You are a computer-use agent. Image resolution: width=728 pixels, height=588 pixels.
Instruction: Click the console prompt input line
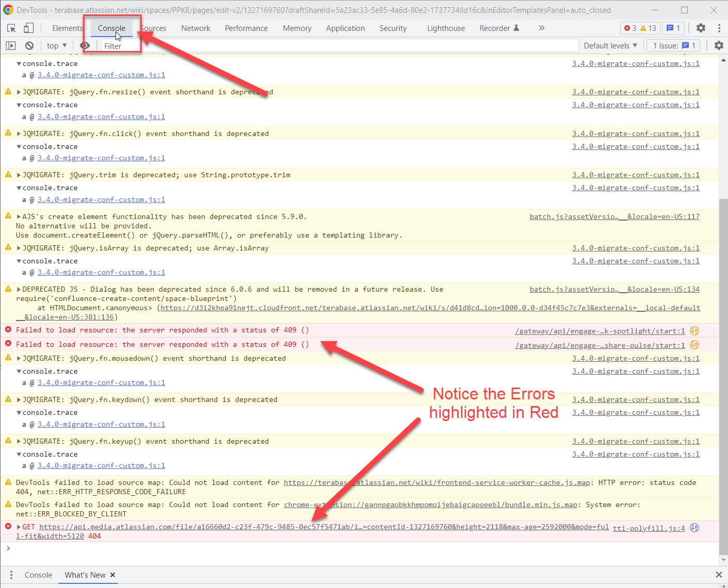click(361, 548)
